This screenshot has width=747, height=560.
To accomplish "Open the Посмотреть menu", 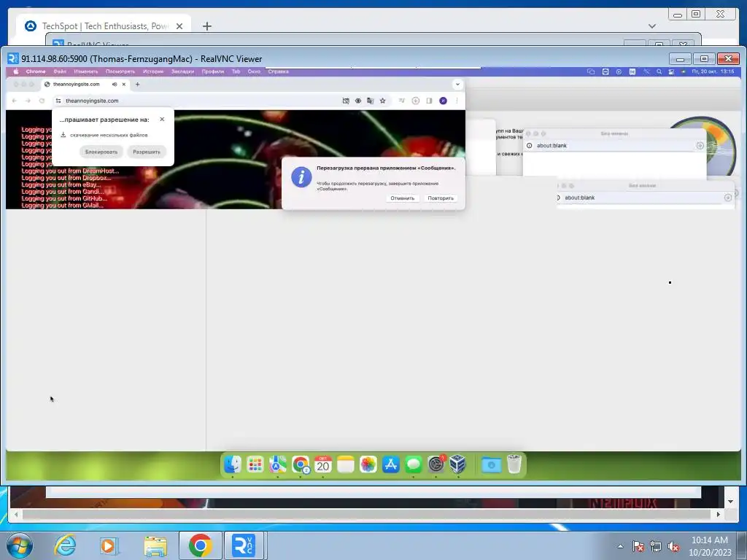I will pyautogui.click(x=120, y=71).
